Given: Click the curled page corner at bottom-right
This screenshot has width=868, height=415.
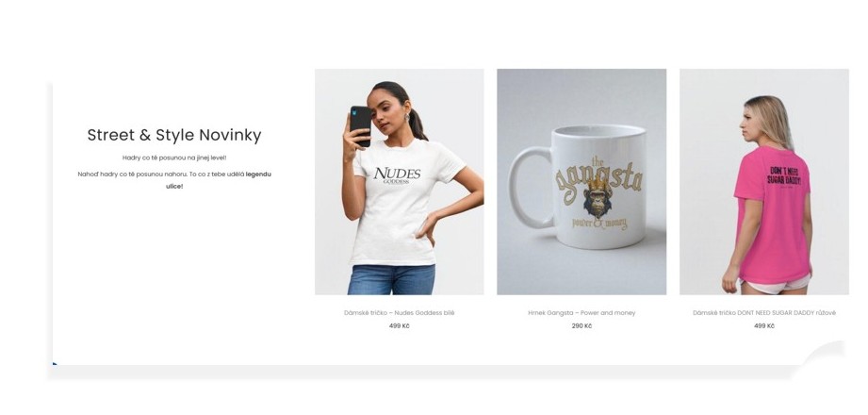Looking at the screenshot, I should point(823,356).
